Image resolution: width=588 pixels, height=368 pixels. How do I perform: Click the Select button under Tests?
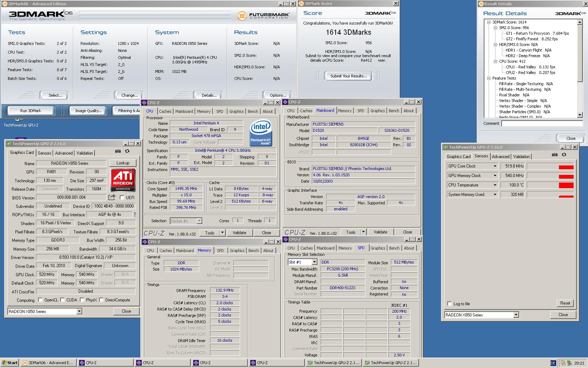pos(55,95)
